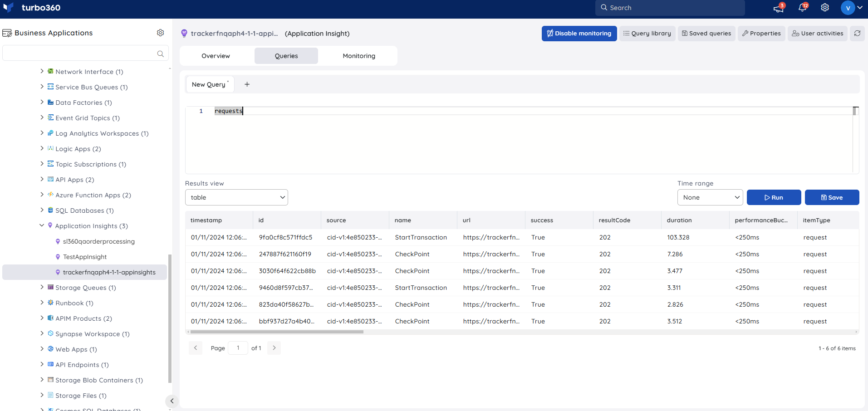Select TestAppInsight tree item
This screenshot has height=411, width=868.
85,257
